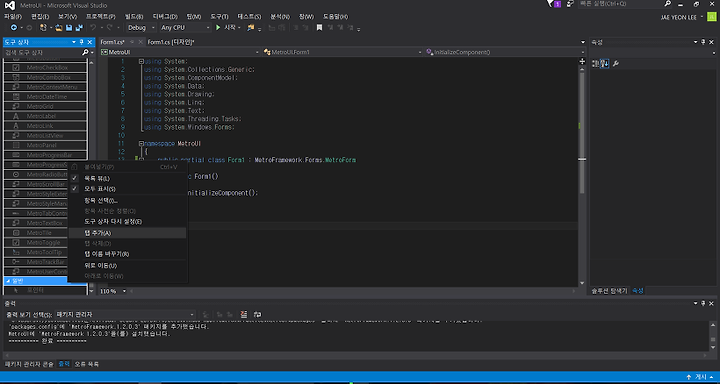Click the code editor vertical scrollbar thumb
Image resolution: width=720 pixels, height=384 pixels.
click(582, 133)
